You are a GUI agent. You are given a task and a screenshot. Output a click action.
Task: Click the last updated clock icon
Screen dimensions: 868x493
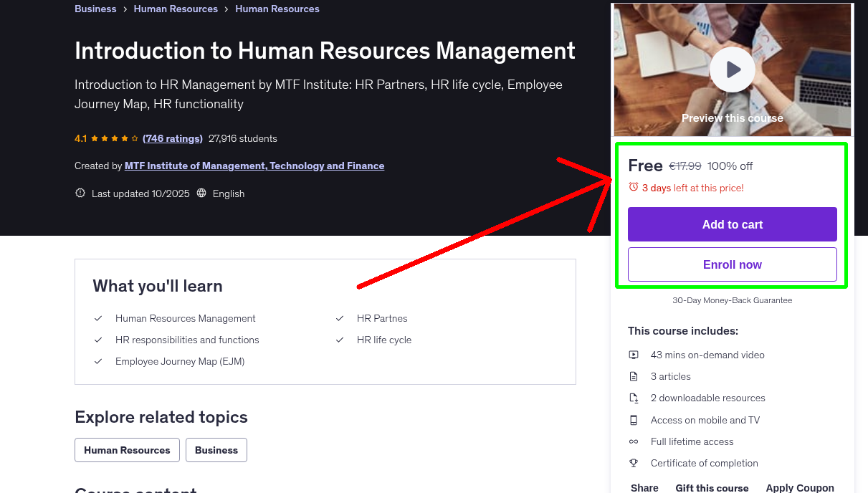point(80,193)
